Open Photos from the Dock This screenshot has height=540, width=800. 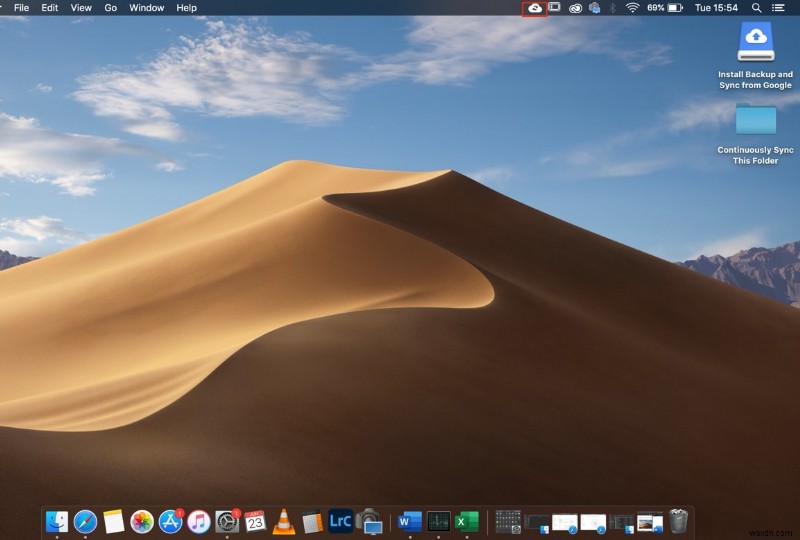tap(142, 522)
